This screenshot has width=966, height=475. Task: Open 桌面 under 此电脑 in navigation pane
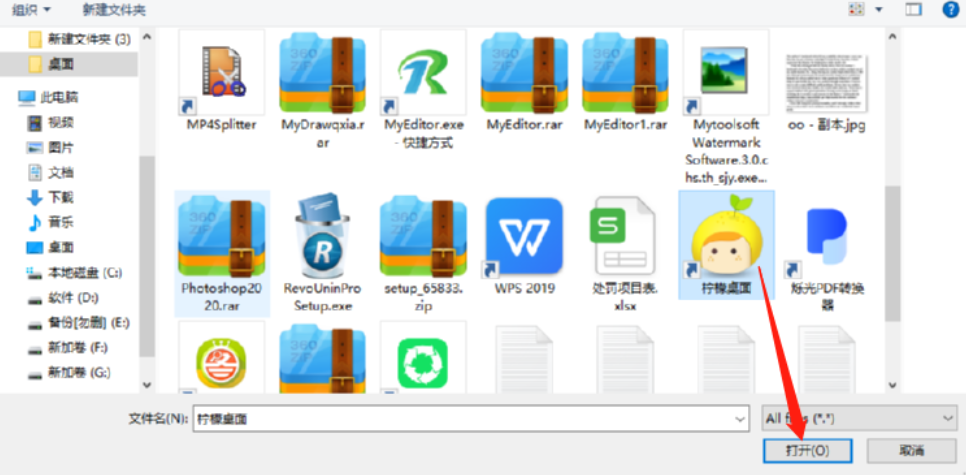(x=51, y=248)
